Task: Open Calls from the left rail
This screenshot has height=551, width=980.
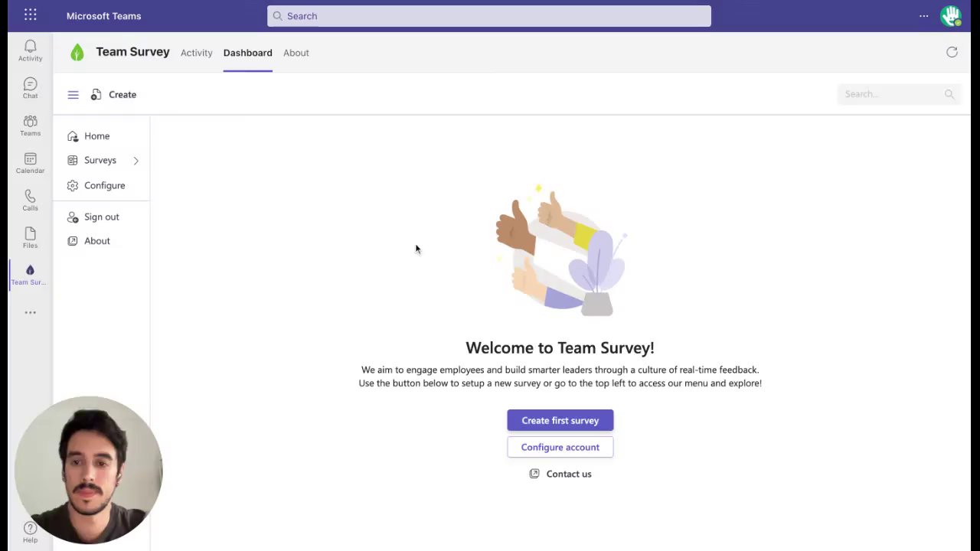Action: (x=30, y=201)
